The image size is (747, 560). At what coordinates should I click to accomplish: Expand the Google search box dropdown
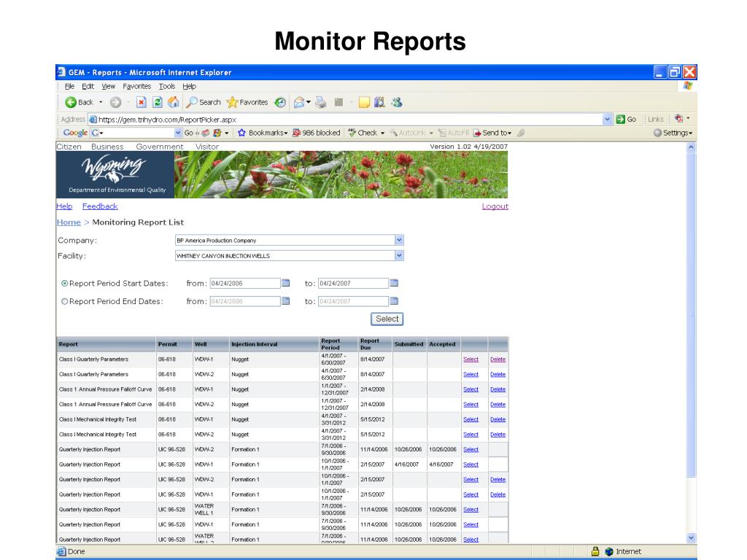tap(178, 133)
